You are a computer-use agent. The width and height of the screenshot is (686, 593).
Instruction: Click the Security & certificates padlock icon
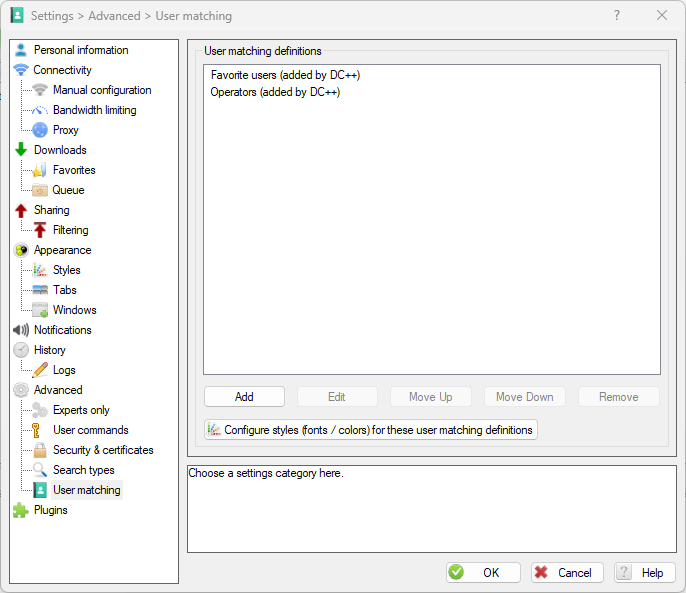point(40,450)
